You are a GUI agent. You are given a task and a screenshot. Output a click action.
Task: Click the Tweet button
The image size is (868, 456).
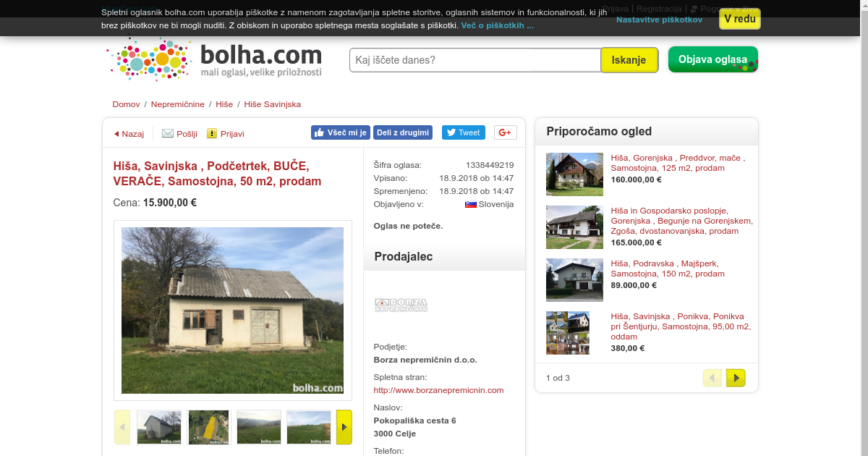[x=463, y=132]
